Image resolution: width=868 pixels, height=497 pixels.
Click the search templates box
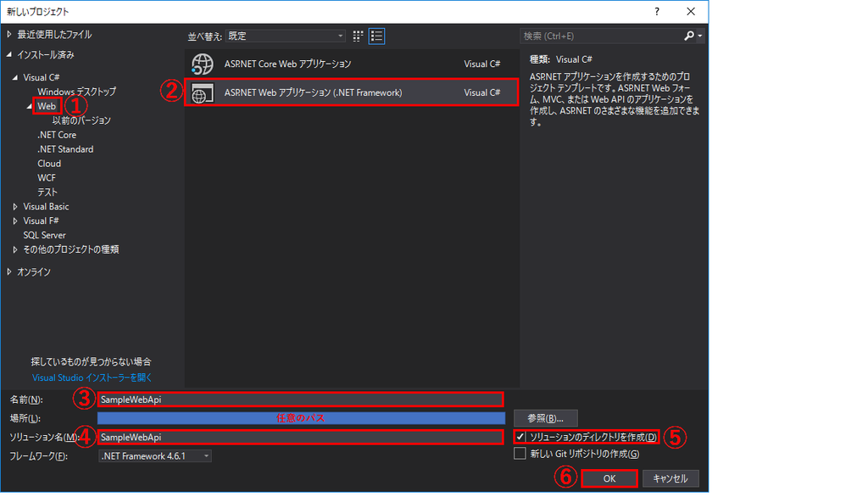[603, 36]
